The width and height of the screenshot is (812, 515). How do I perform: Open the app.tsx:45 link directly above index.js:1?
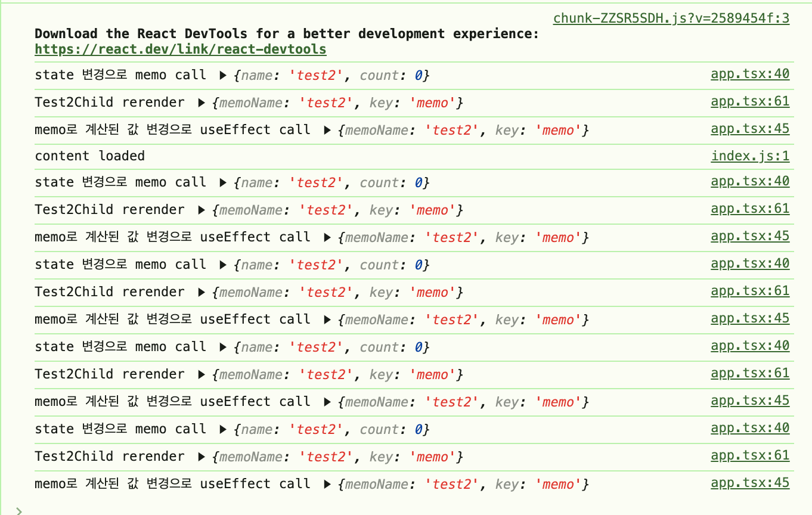pyautogui.click(x=750, y=129)
